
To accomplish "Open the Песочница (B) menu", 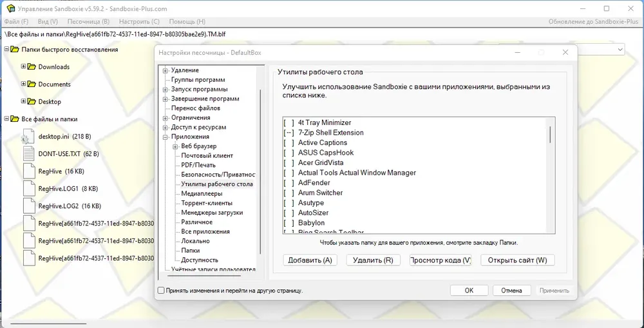I will pyautogui.click(x=88, y=21).
